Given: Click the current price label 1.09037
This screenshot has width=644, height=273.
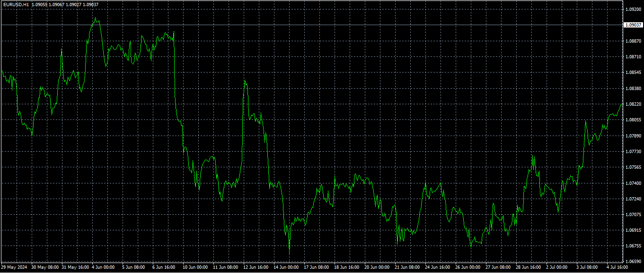Looking at the screenshot, I should [x=633, y=25].
